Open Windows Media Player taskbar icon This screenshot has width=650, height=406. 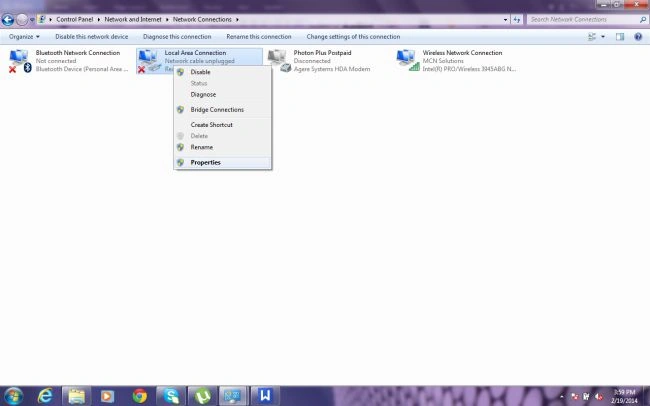pyautogui.click(x=107, y=396)
